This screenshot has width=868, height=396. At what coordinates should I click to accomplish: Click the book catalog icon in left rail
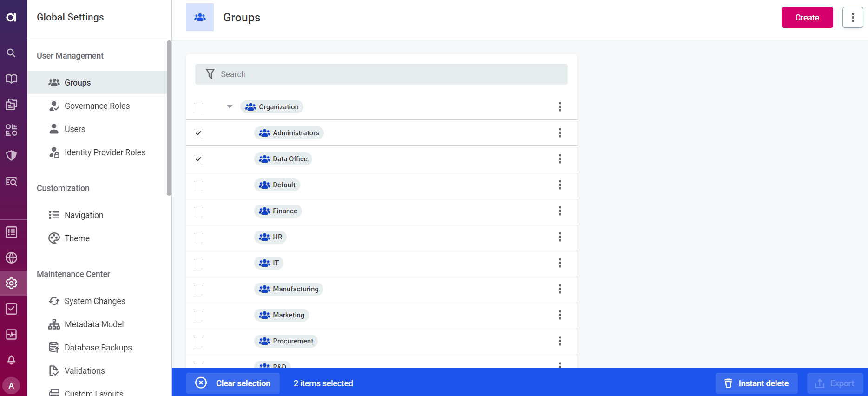[x=11, y=79]
